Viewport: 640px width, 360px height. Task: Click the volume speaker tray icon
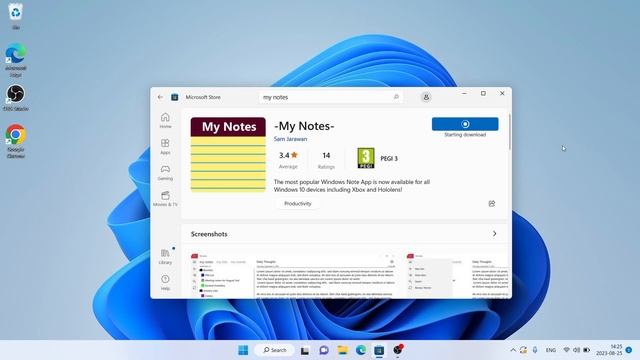[576, 350]
